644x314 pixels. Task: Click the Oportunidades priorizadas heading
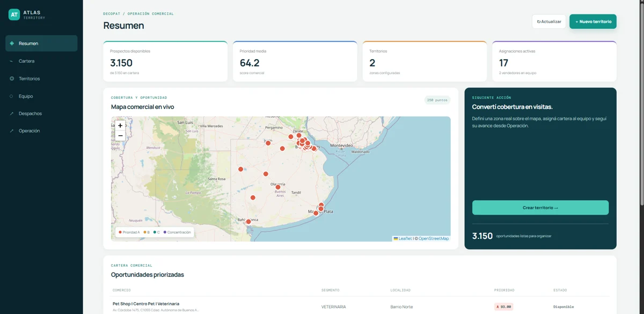148,275
